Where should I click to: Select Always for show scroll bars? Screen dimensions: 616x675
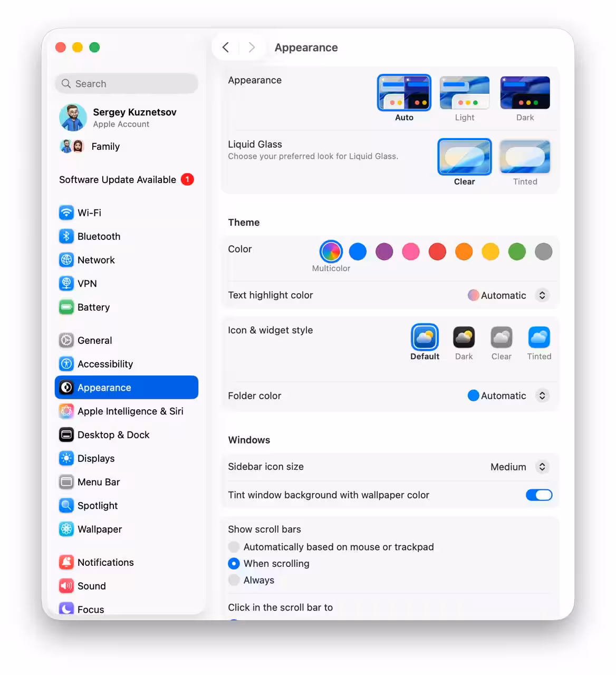coord(234,580)
